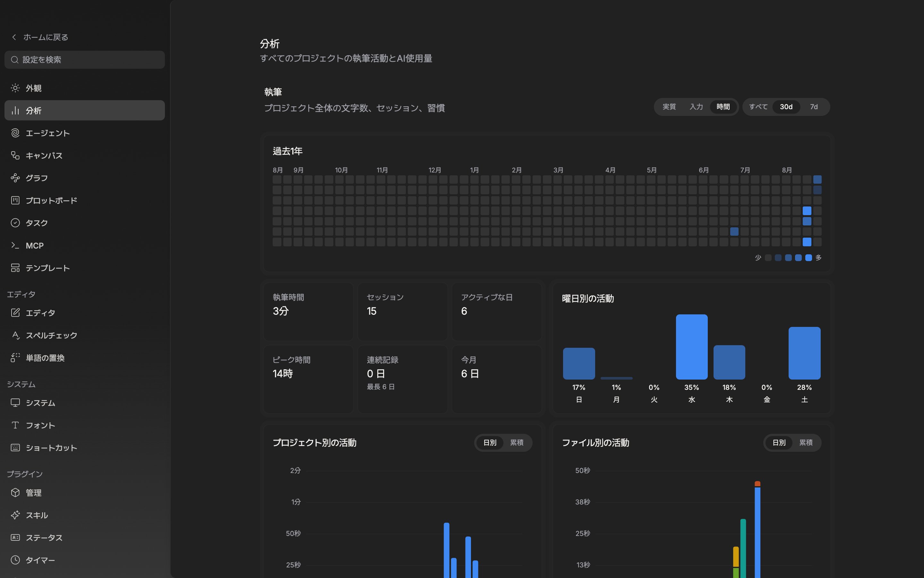The width and height of the screenshot is (924, 578).
Task: Click the spiral icon for エージェント
Action: click(x=15, y=133)
